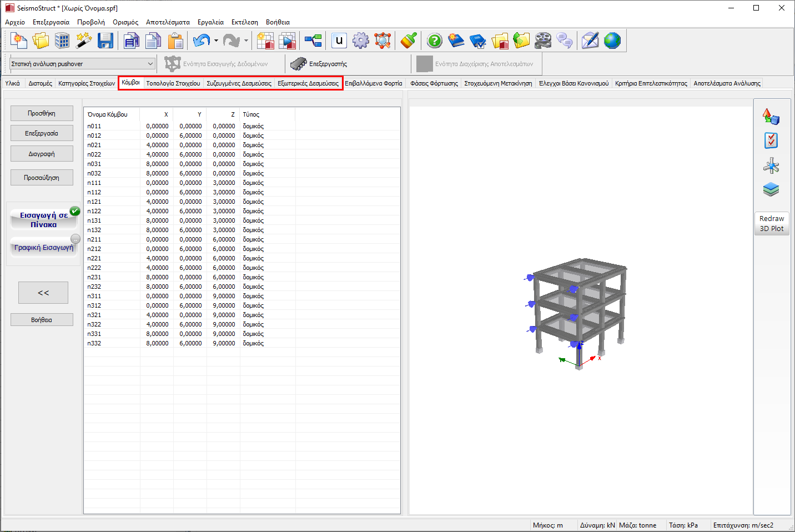Switch to 'Επιβαλλόμενα Φορτία' tab
The width and height of the screenshot is (795, 532).
click(373, 83)
